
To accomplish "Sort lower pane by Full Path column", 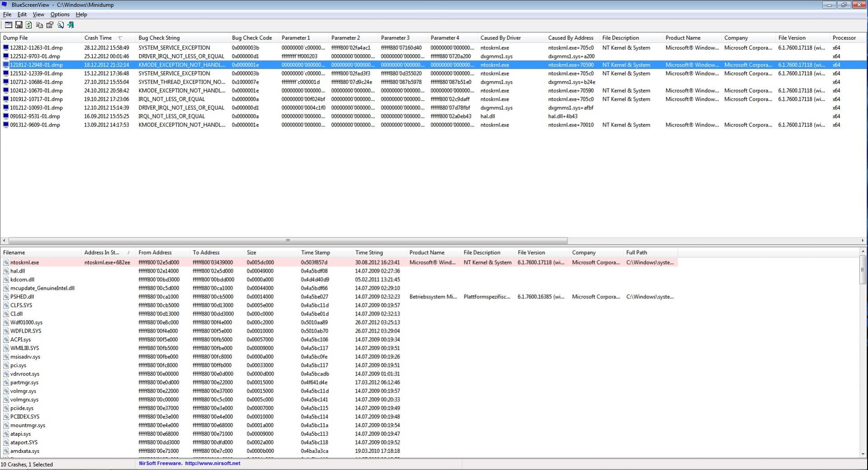I will [x=651, y=253].
